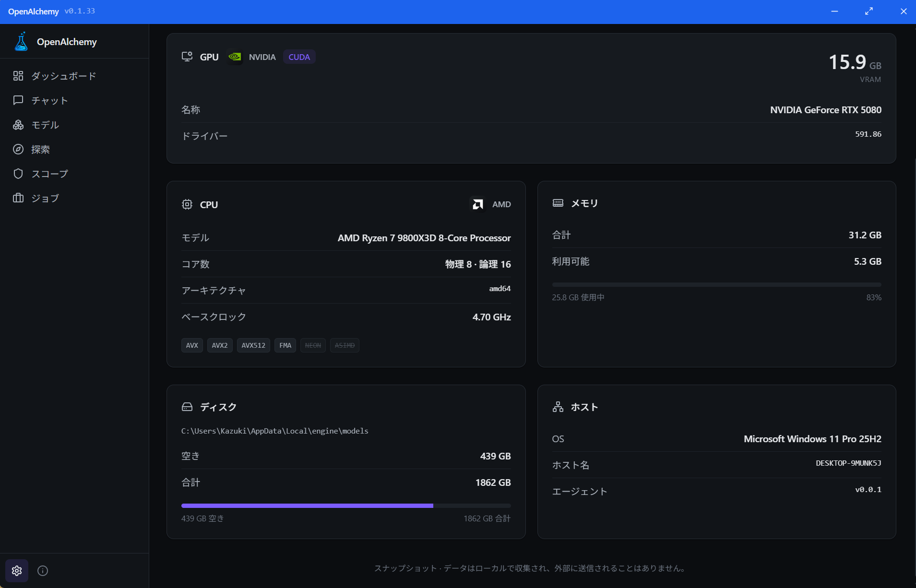Click the 83% memory usage label
This screenshot has width=916, height=588.
click(874, 297)
